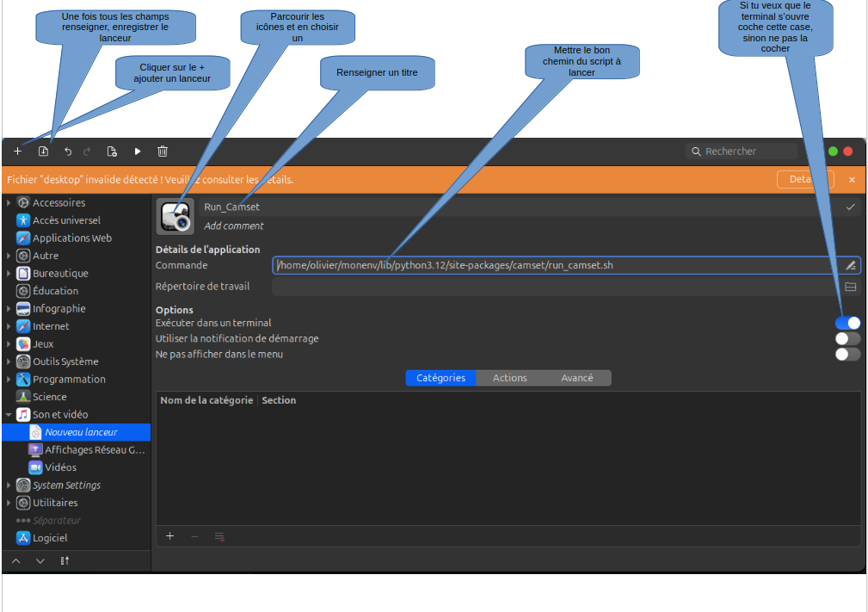Screen dimensions: 868x612
Task: Click the redo arrow icon
Action: click(x=87, y=151)
